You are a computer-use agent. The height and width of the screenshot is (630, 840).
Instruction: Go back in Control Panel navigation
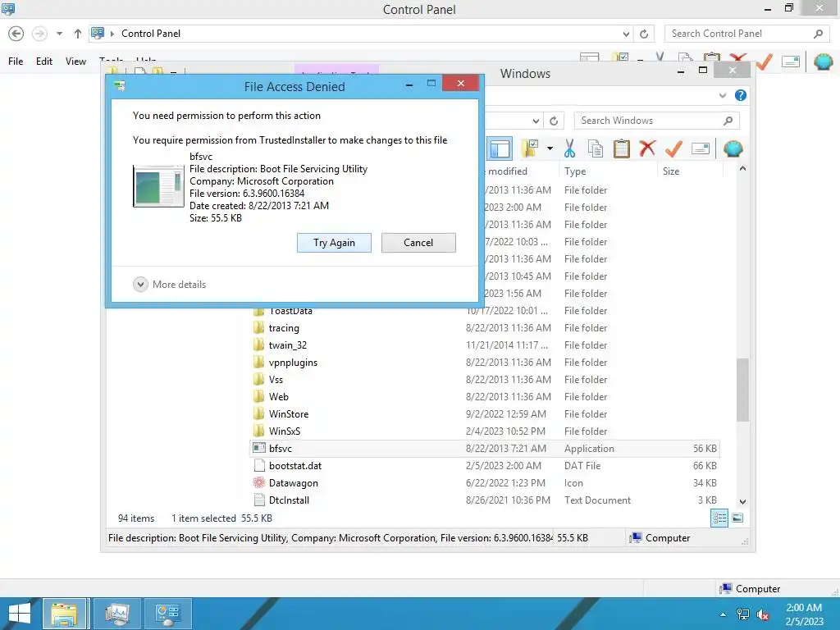click(x=16, y=34)
